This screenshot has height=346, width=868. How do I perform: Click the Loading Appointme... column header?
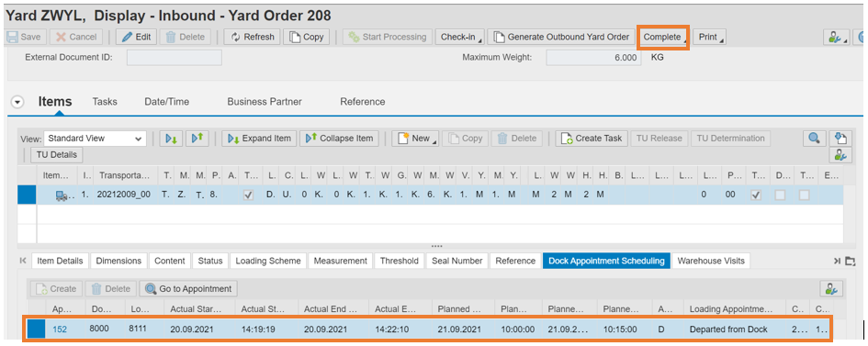pos(734,308)
